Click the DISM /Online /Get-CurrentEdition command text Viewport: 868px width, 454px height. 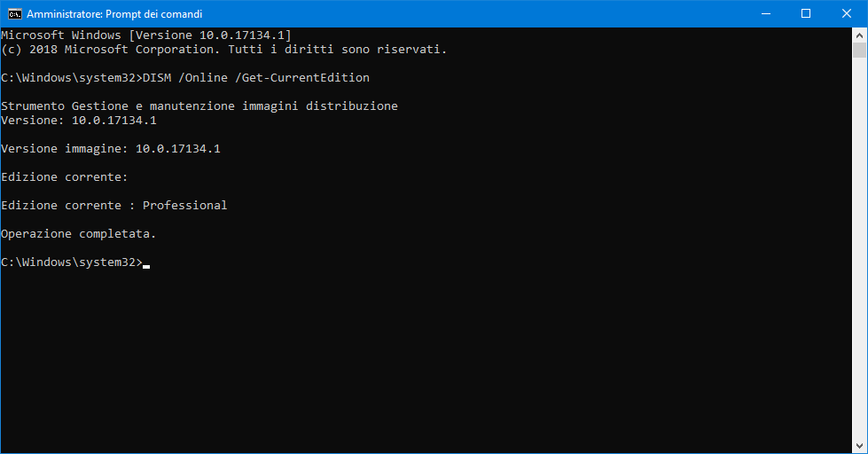tap(256, 78)
